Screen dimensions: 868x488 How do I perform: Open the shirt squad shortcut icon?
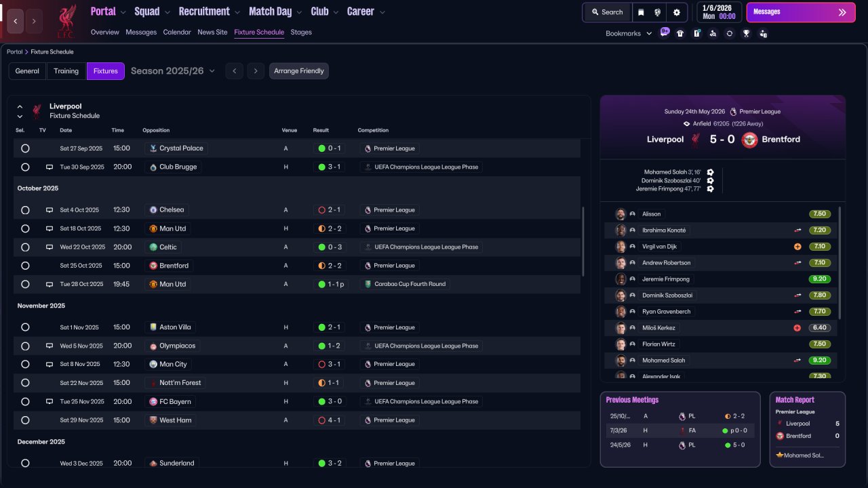click(680, 33)
